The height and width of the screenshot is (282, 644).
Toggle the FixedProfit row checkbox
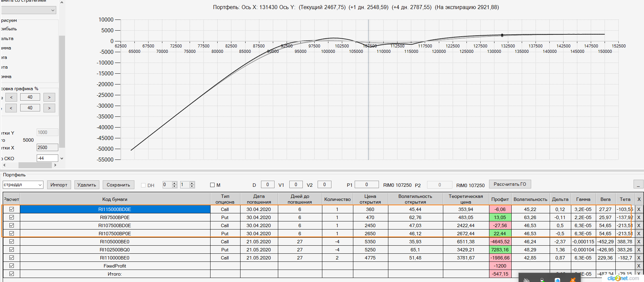tap(11, 266)
